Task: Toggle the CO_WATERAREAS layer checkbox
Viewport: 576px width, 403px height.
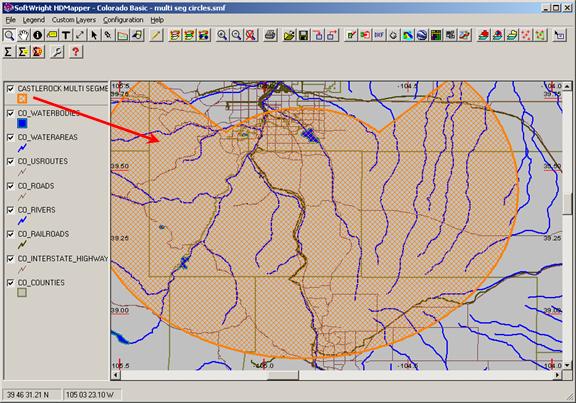Action: (10, 137)
